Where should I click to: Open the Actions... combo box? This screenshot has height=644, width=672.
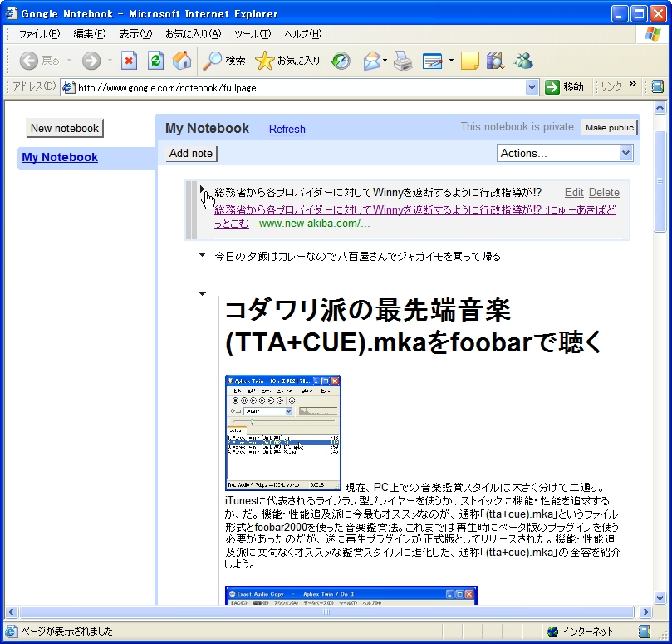pos(565,153)
